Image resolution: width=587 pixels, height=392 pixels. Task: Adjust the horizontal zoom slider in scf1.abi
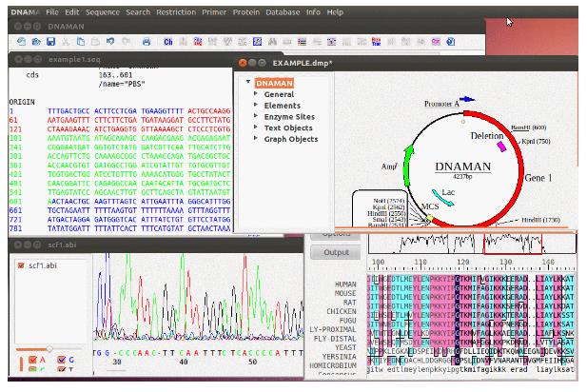tap(49, 349)
